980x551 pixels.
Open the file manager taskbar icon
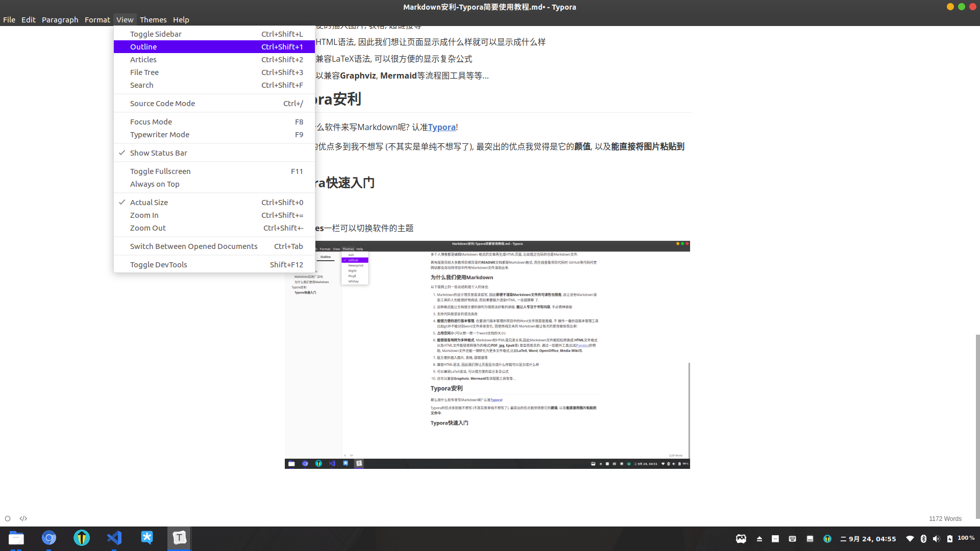point(16,538)
